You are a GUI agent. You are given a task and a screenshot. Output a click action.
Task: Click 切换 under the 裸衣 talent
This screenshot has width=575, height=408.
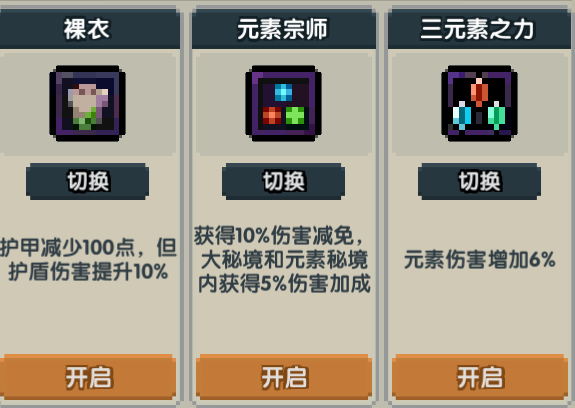click(87, 181)
